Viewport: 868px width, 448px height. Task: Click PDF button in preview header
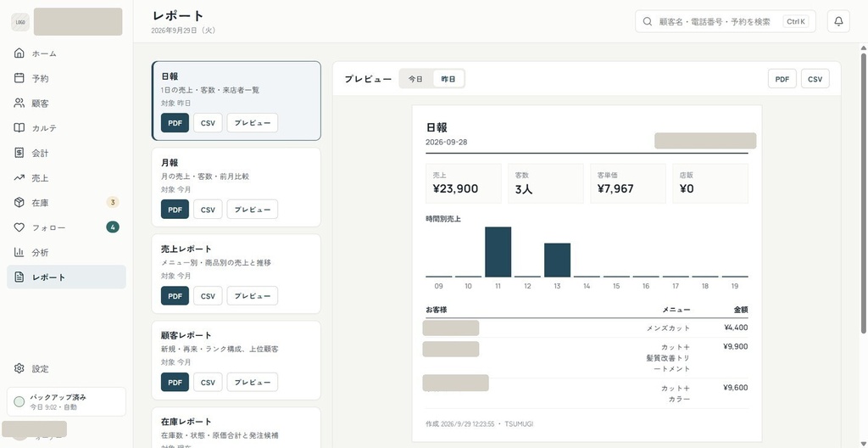pyautogui.click(x=782, y=79)
